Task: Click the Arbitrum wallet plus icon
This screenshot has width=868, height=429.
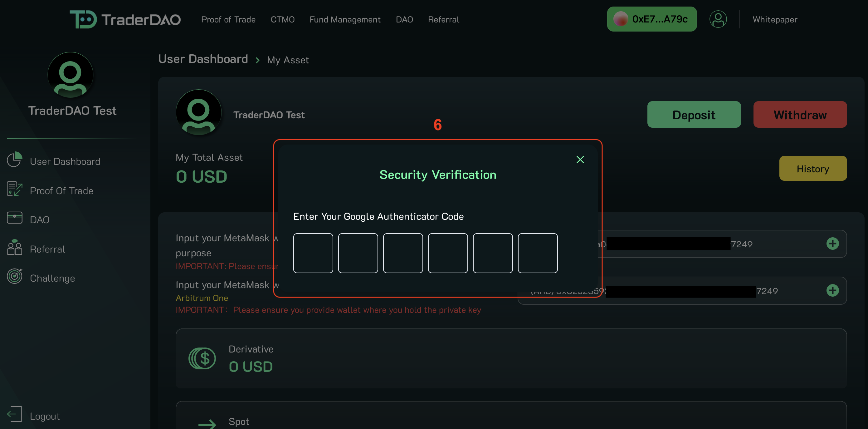Action: pos(832,290)
